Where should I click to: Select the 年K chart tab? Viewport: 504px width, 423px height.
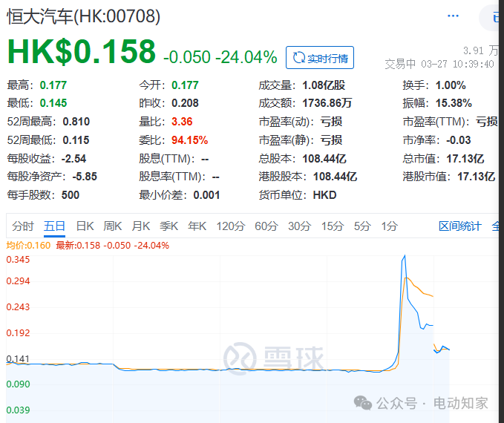[x=197, y=226]
